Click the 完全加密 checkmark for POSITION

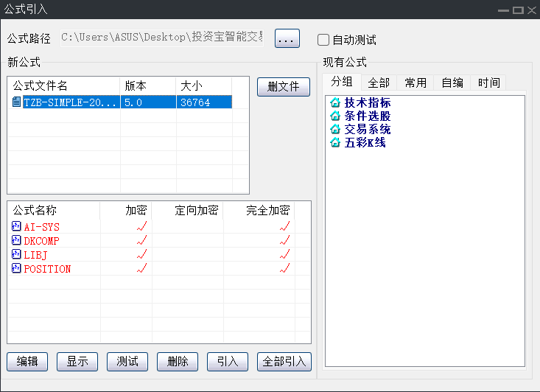point(284,269)
